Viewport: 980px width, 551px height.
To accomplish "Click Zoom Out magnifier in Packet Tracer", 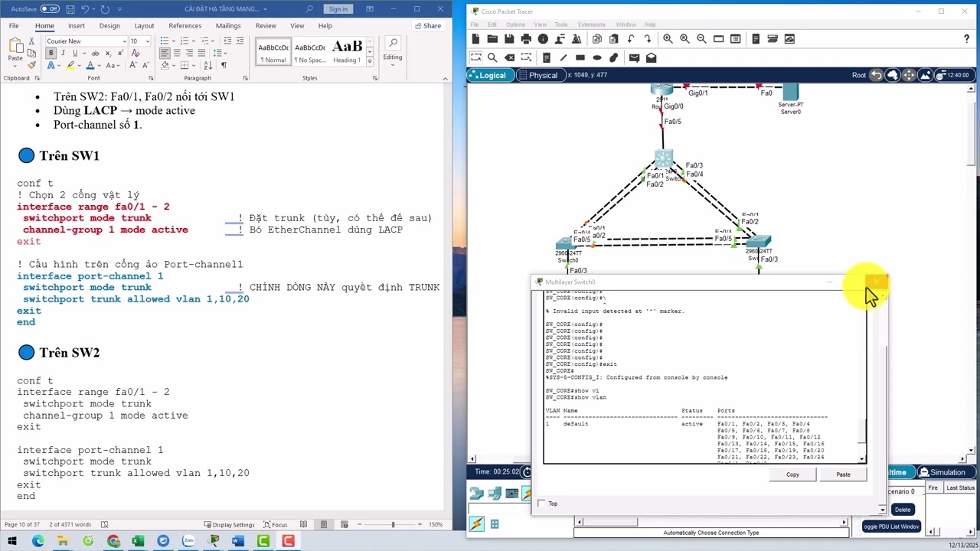I will point(701,39).
